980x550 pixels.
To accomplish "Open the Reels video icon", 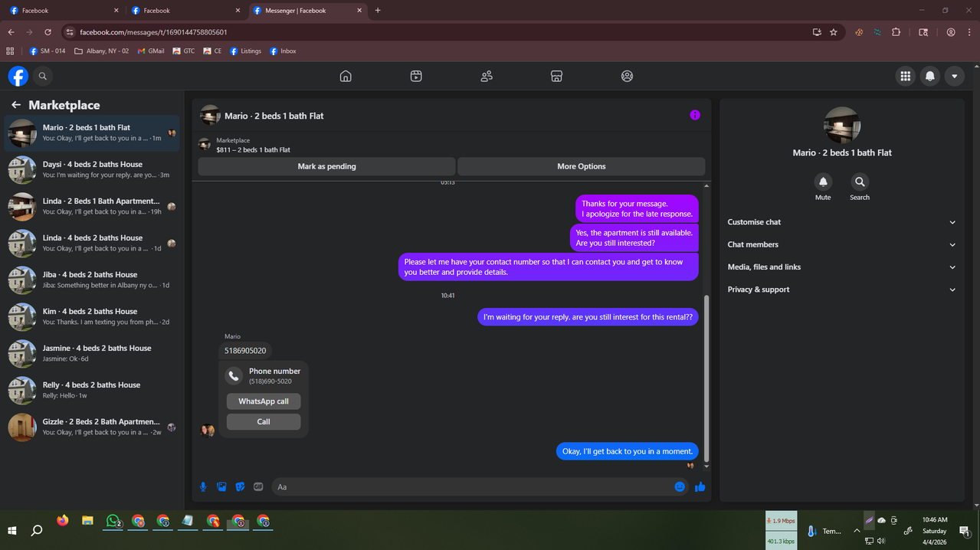I will click(x=416, y=76).
